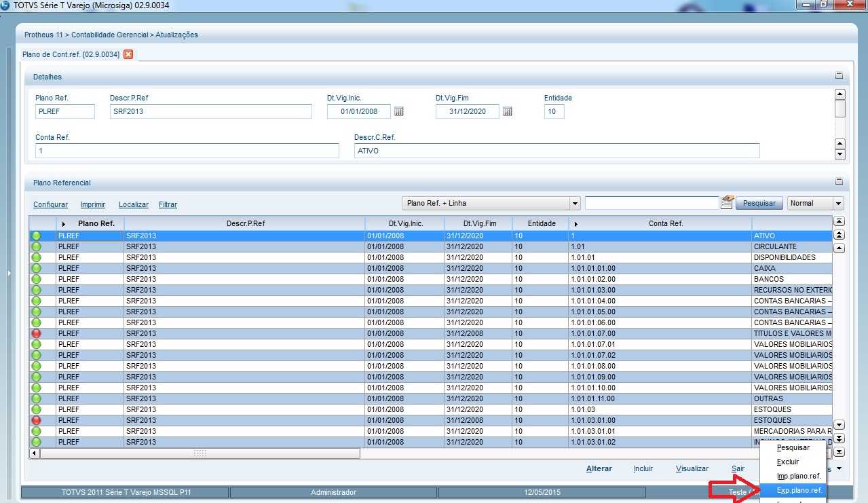The image size is (868, 503).
Task: Collapse the Detalhes panel
Action: click(x=838, y=76)
